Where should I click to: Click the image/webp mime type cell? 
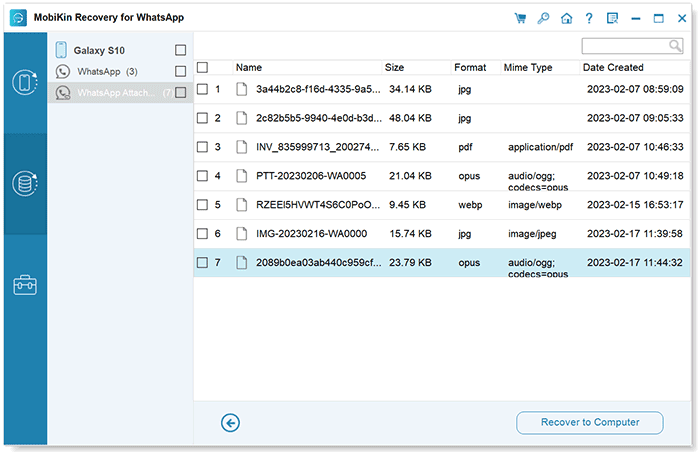coord(534,205)
